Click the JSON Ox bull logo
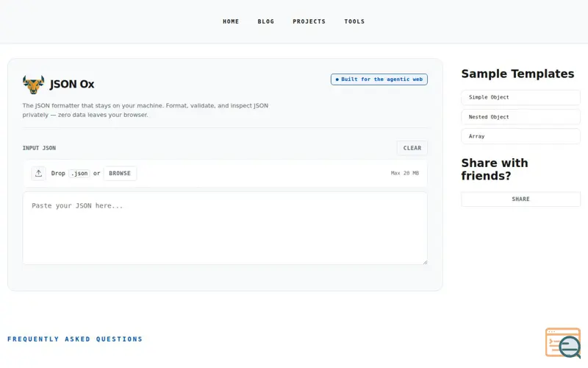The width and height of the screenshot is (588, 368). click(x=33, y=84)
